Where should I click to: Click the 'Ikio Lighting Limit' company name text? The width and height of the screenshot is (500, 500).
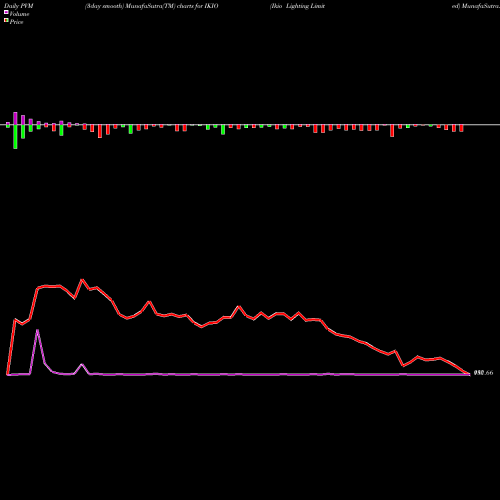click(297, 6)
